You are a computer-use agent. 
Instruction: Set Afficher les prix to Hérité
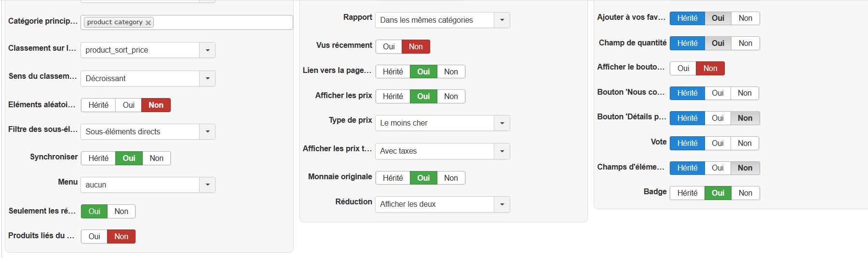(393, 97)
